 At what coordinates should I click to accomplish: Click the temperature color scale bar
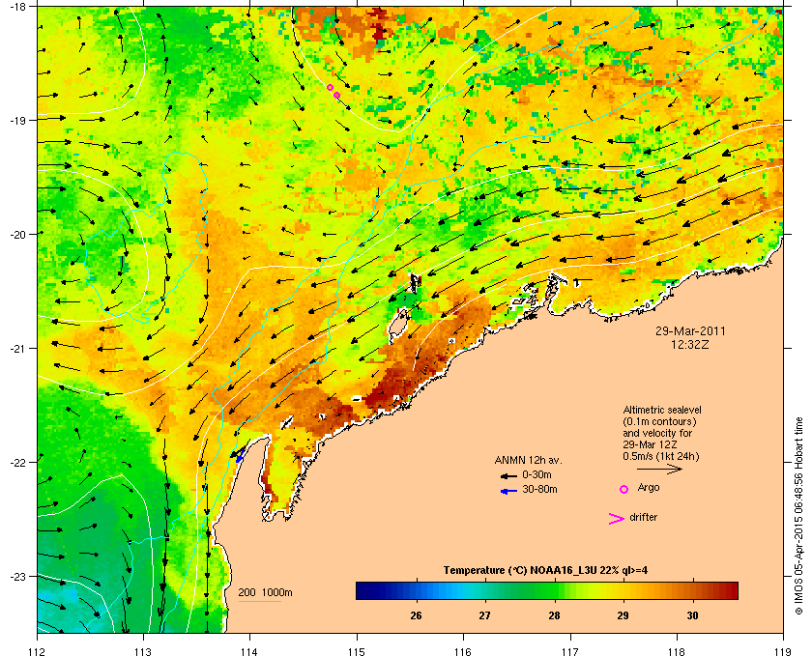(547, 590)
